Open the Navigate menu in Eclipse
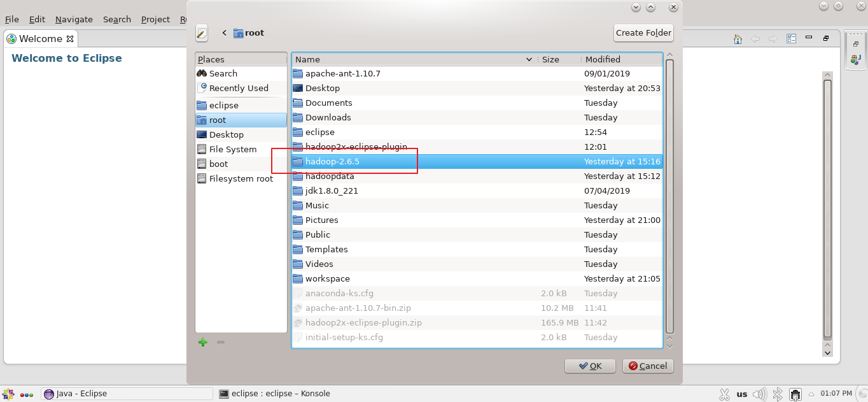Image resolution: width=868 pixels, height=402 pixels. [x=74, y=19]
